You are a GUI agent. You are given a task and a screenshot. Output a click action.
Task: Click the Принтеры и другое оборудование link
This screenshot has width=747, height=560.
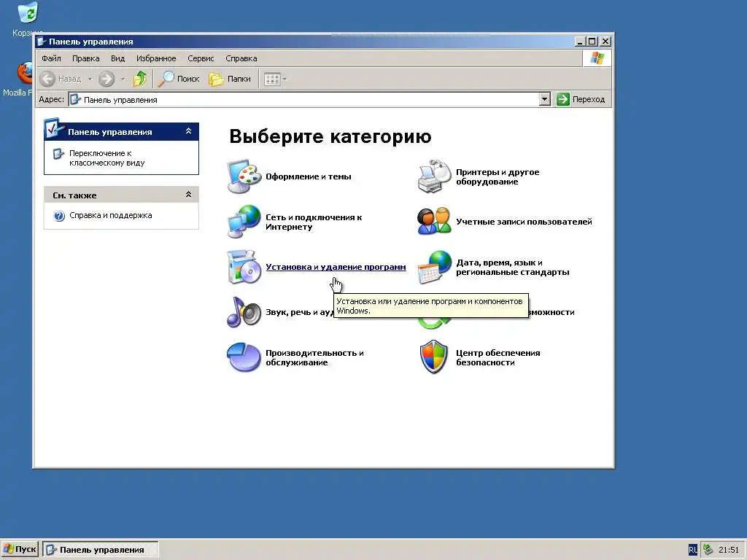tap(498, 176)
